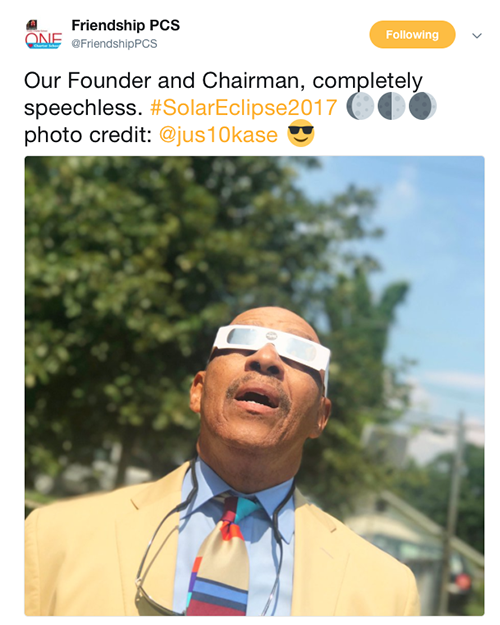Visit the @jus10kase photo credit mention
The height and width of the screenshot is (625, 500).
[x=219, y=135]
